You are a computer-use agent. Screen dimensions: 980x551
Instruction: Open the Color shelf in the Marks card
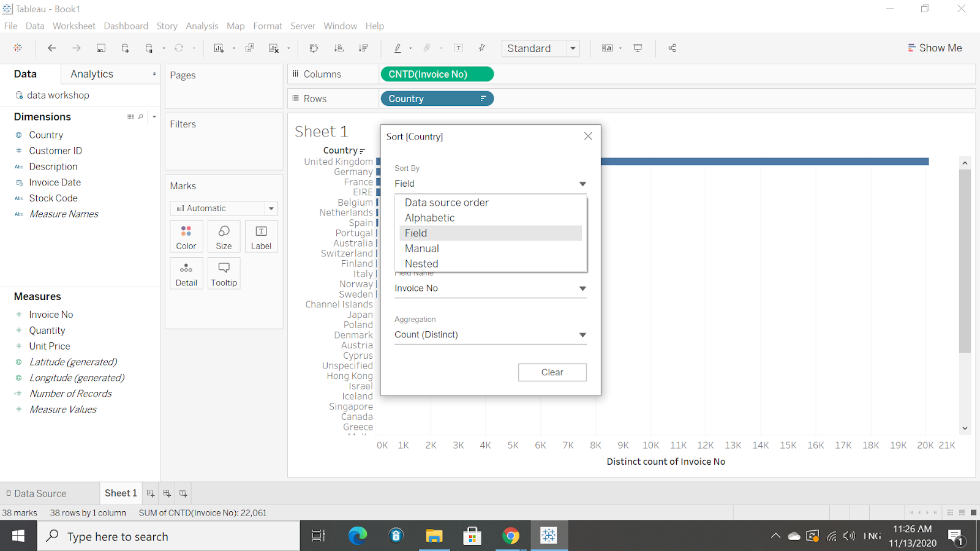(186, 237)
